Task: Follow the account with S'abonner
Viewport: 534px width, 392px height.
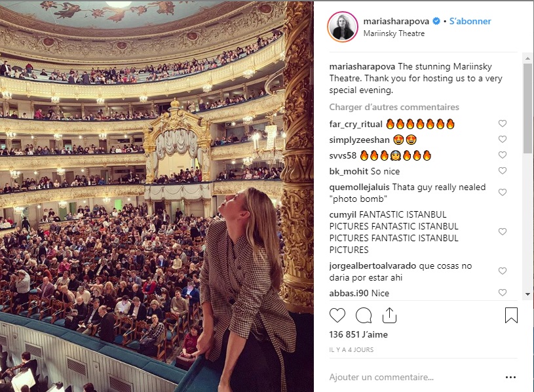Action: pos(470,21)
